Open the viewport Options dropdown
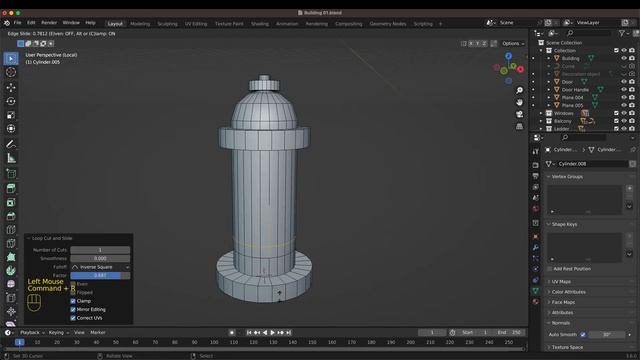The height and width of the screenshot is (360, 640). point(513,43)
